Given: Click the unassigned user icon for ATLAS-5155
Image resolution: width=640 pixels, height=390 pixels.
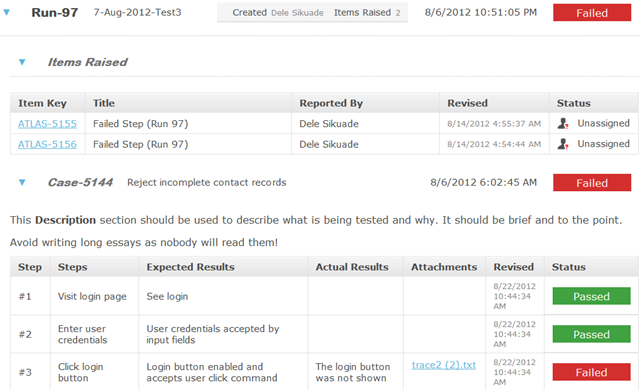Looking at the screenshot, I should (x=563, y=123).
